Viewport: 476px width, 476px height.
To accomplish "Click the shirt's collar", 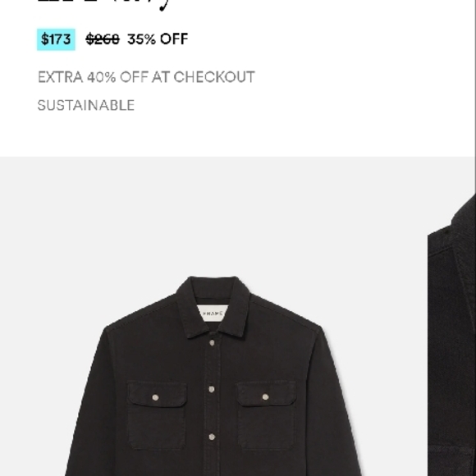I will point(213,307).
